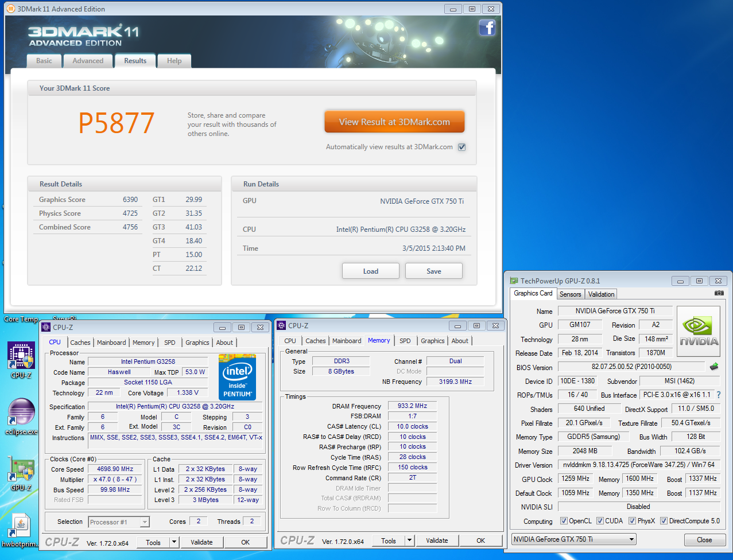The image size is (733, 560).
Task: Click the Physics Score value 4725
Action: (x=130, y=213)
